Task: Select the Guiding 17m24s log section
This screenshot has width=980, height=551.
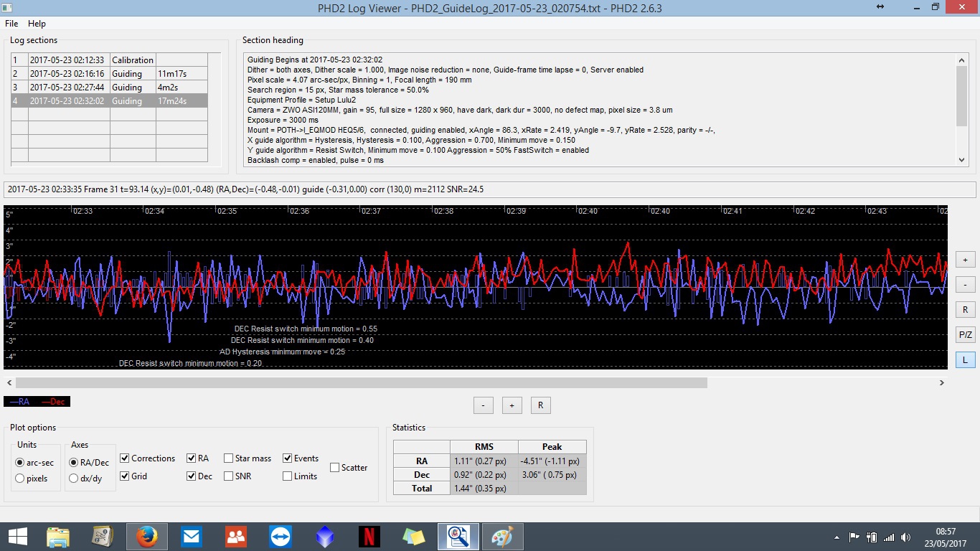Action: [109, 101]
